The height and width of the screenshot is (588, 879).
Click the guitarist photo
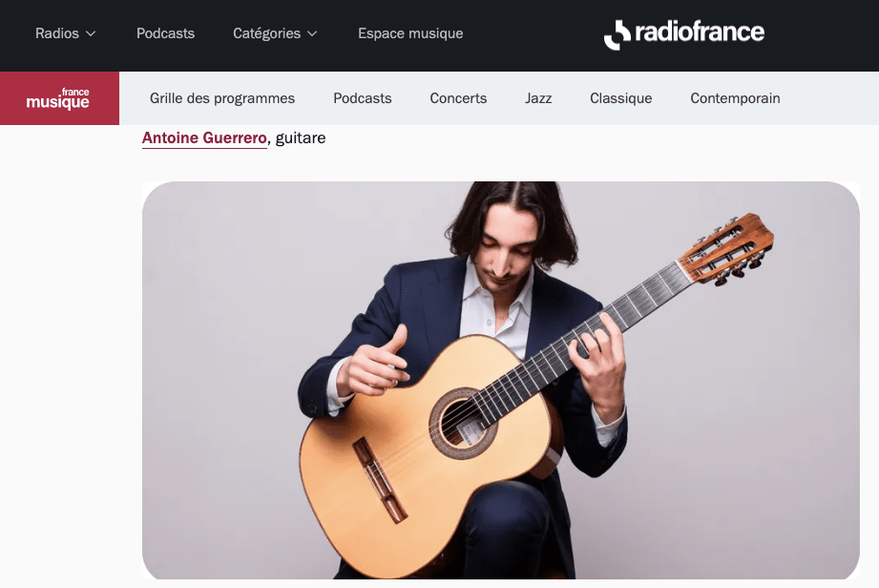point(501,380)
